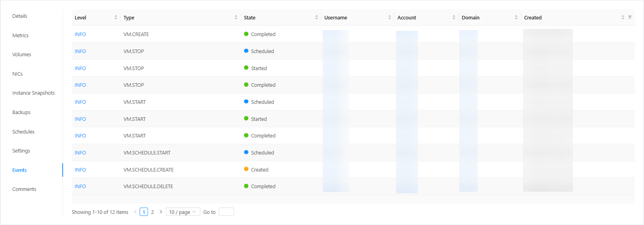Open the Instance Snapshots tab
644x225 pixels.
point(33,93)
